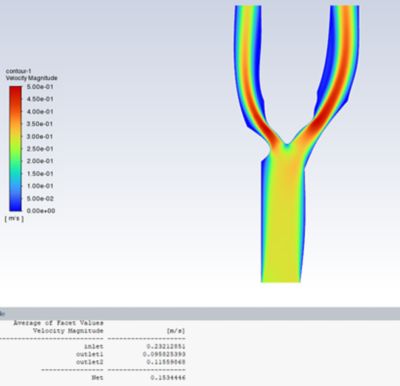
Task: Select the 2.00e-01 legend value
Action: coord(40,161)
